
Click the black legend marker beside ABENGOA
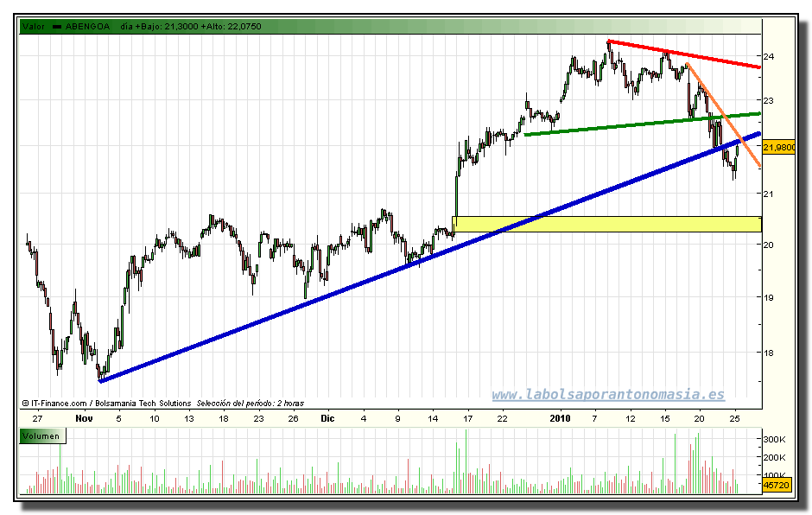57,27
